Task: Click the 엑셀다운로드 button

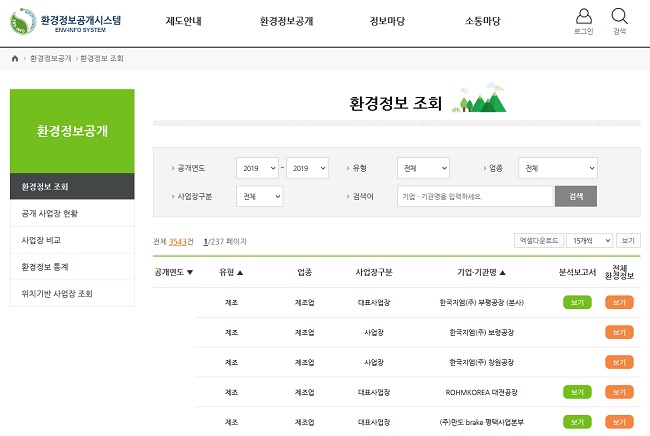Action: [537, 241]
